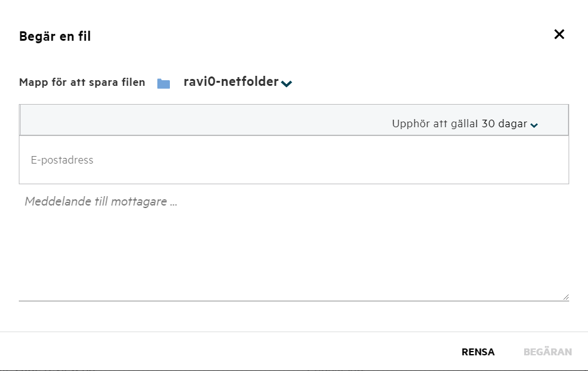Grab the message box resize handle
Image resolution: width=588 pixels, height=371 pixels.
(565, 297)
